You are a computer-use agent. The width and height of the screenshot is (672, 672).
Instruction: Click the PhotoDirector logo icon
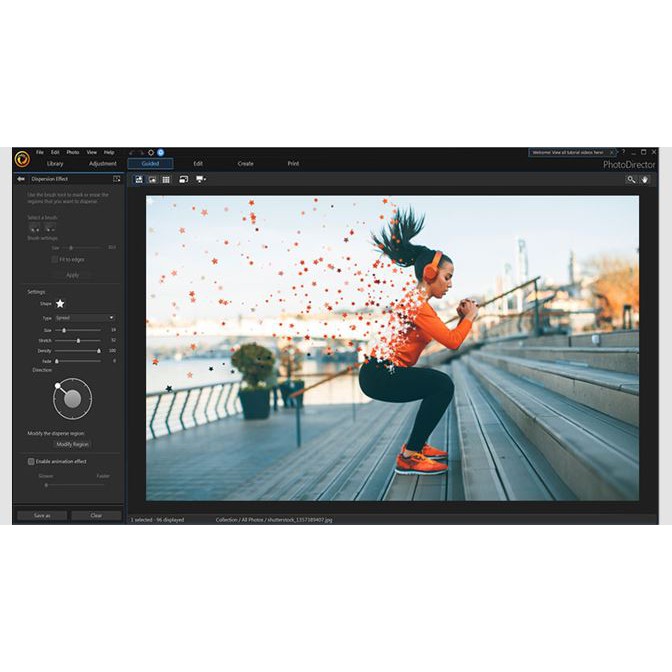tap(22, 159)
